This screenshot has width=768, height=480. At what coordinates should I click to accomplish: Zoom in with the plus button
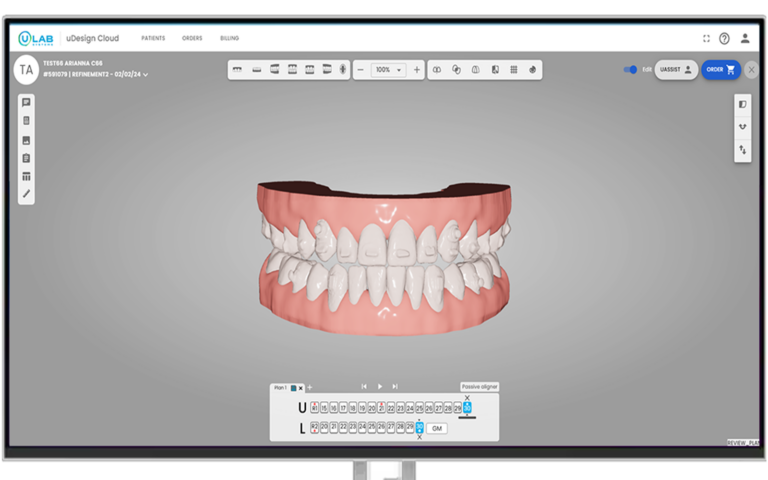[417, 70]
